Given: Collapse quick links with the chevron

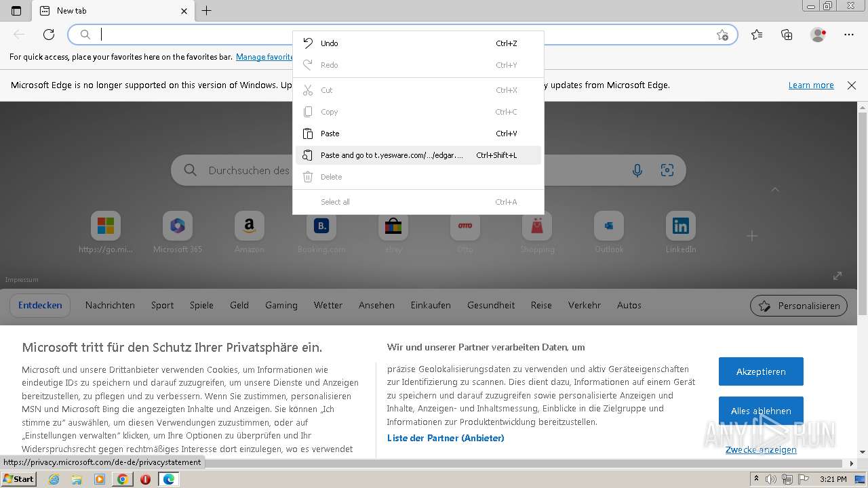Looking at the screenshot, I should tap(775, 190).
